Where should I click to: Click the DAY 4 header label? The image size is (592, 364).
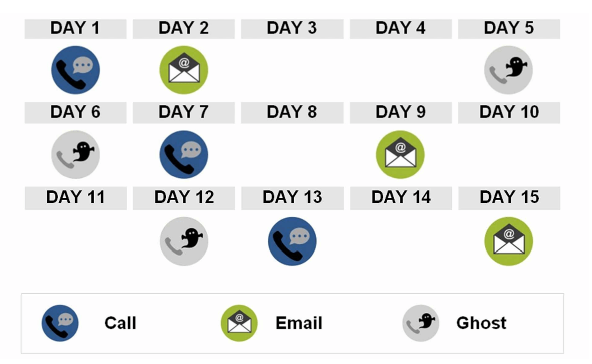tap(401, 29)
